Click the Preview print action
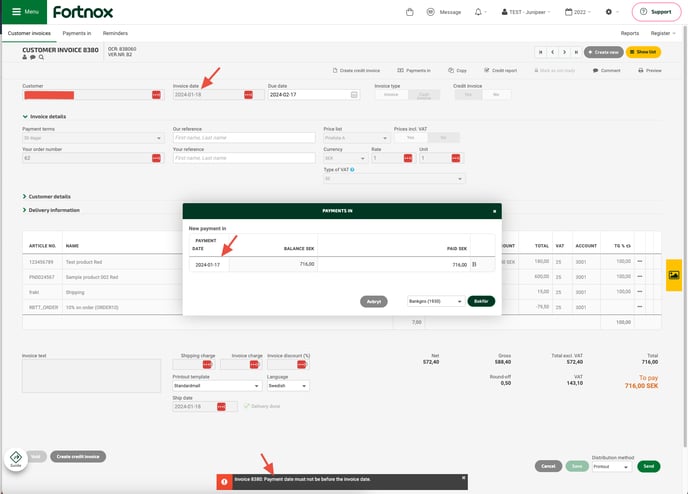 650,71
